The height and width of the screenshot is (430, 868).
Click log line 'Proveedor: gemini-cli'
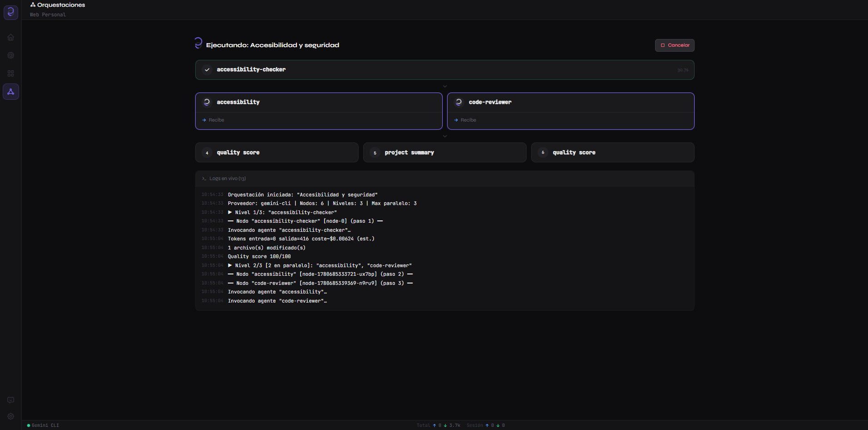pyautogui.click(x=322, y=204)
